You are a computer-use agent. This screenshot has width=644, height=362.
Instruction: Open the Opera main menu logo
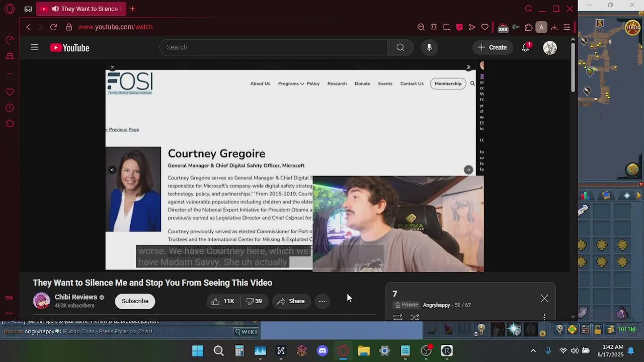(x=10, y=9)
